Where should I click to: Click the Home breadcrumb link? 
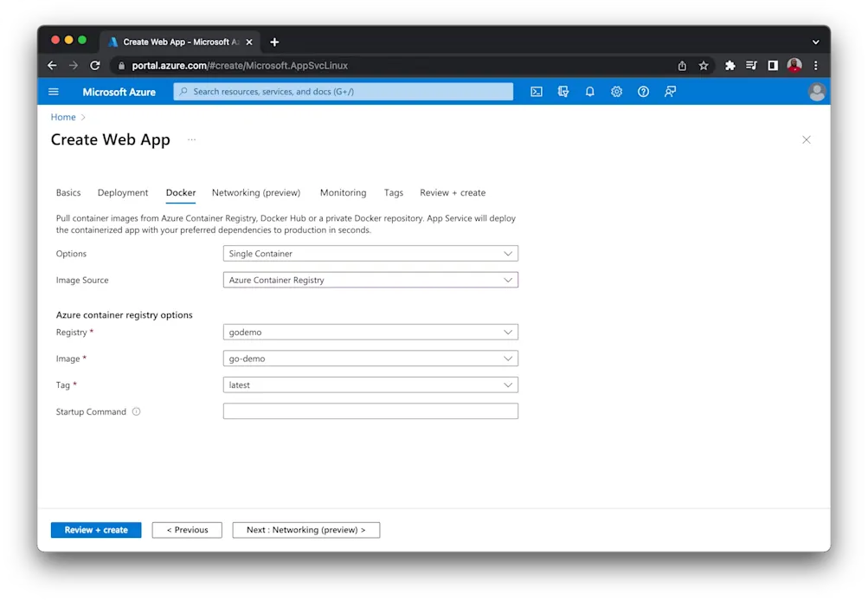[x=63, y=117]
